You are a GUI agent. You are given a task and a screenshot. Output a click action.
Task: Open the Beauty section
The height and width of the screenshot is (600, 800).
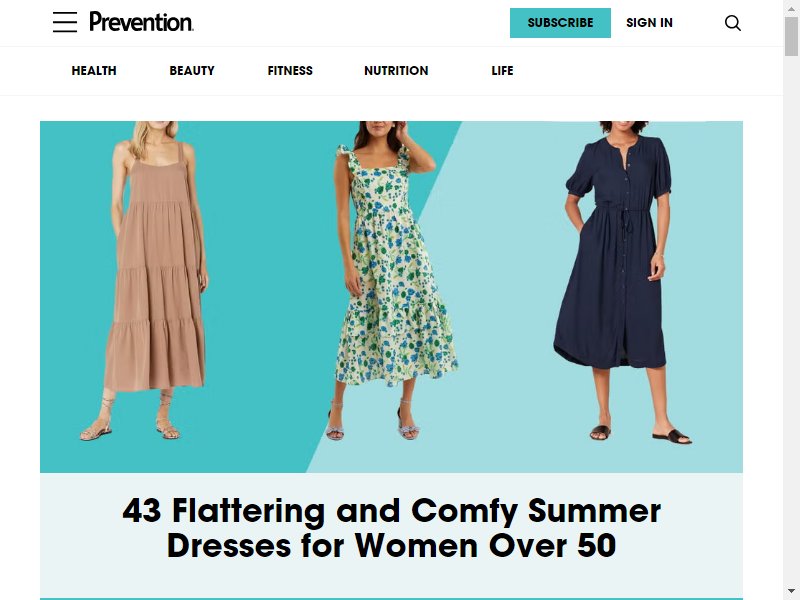(192, 70)
